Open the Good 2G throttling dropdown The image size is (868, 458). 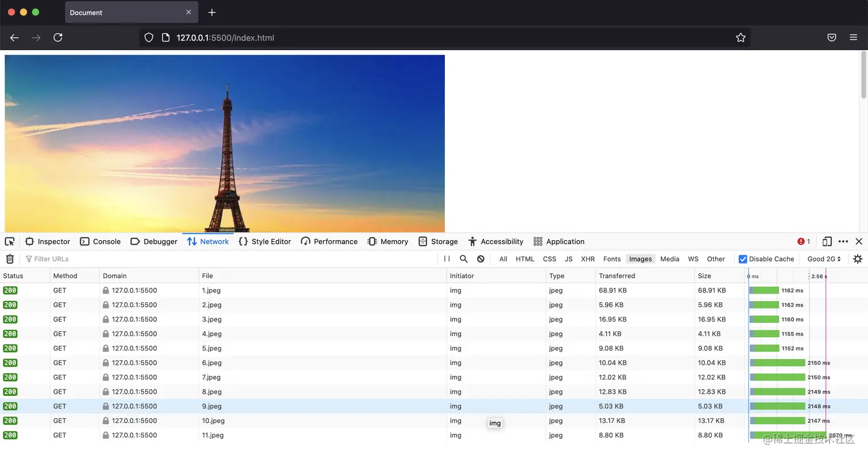(824, 259)
